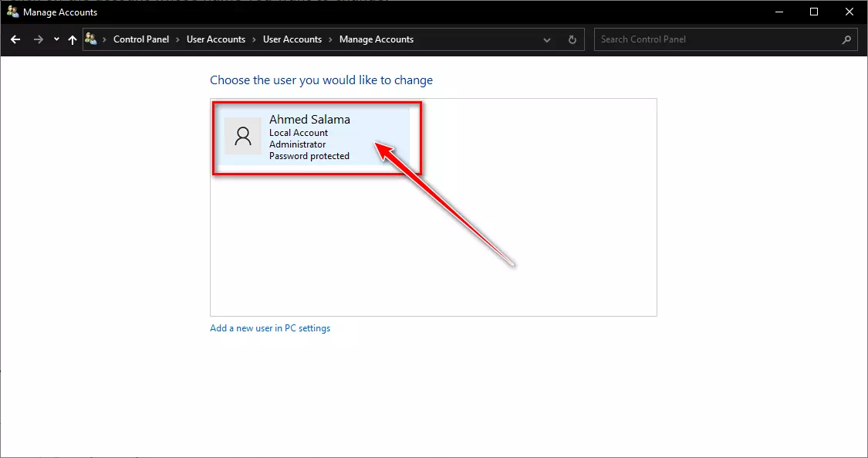Click the Manage Accounts breadcrumb
The width and height of the screenshot is (868, 458).
(x=377, y=39)
